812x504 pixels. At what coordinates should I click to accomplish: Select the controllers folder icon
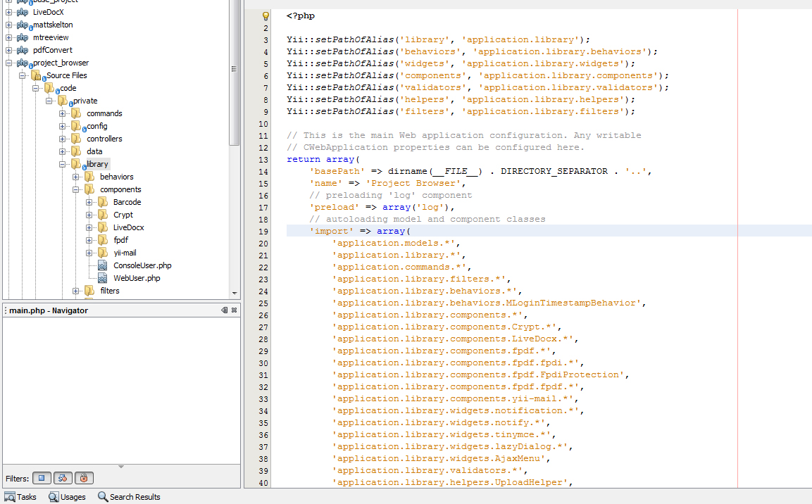click(x=75, y=139)
